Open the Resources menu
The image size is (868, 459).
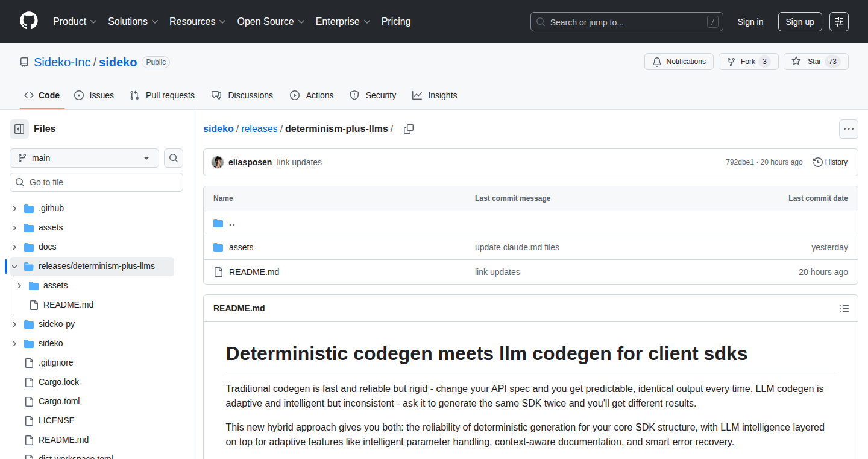click(198, 21)
